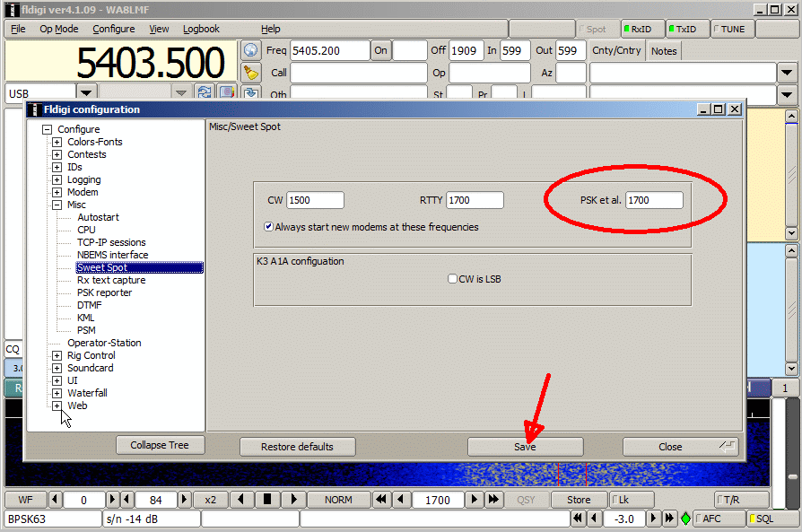The width and height of the screenshot is (802, 532).
Task: Open the Logbook menu
Action: (x=201, y=30)
